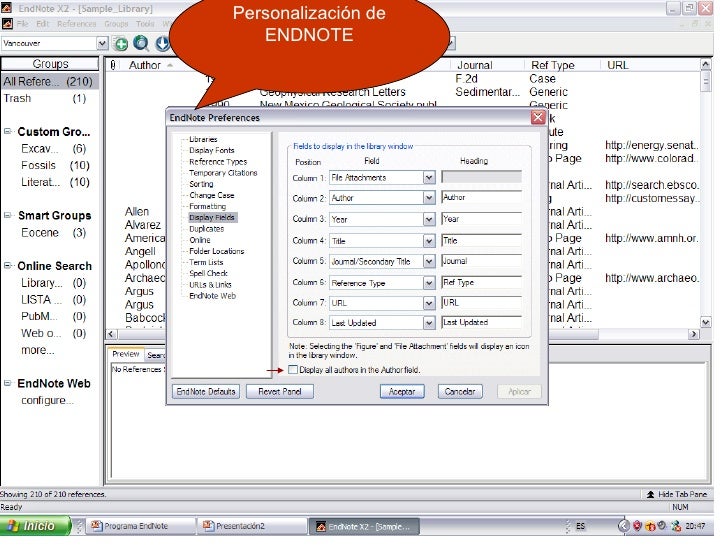Screen dimensions: 728x546
Task: Open Column 7 URL field dropdown
Action: 429,303
